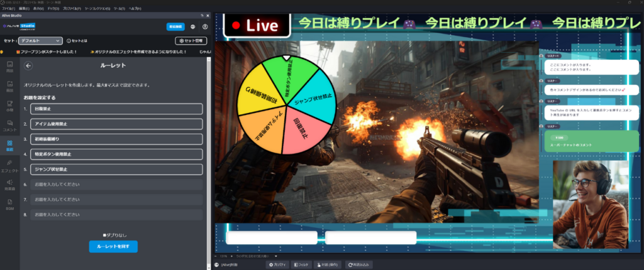Toggle the ダブりなし checkbox
This screenshot has width=644, height=270.
(x=104, y=235)
